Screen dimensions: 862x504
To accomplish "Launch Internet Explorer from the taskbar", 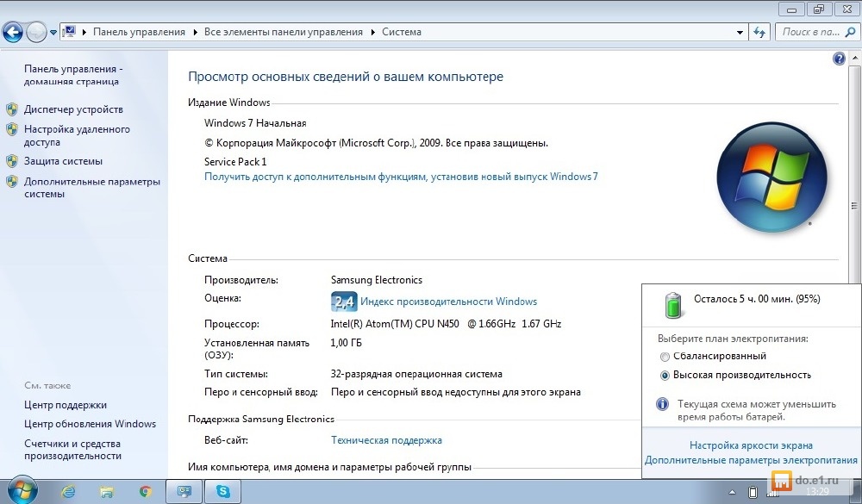I will 68,491.
